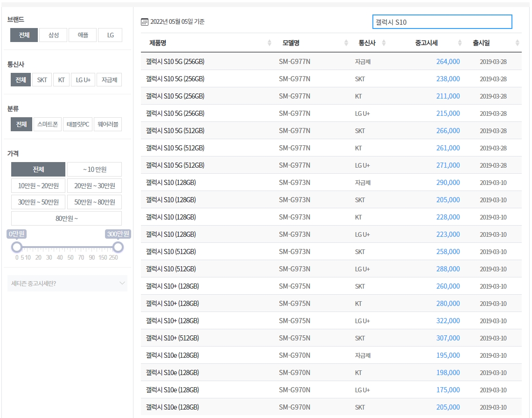532x418 pixels.
Task: Click the 2022년 05월 05일 기준 date text
Action: tap(177, 22)
